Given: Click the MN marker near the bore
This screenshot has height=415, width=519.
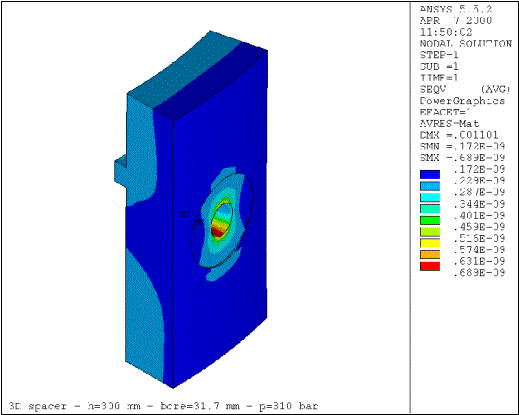Looking at the screenshot, I should [x=199, y=222].
